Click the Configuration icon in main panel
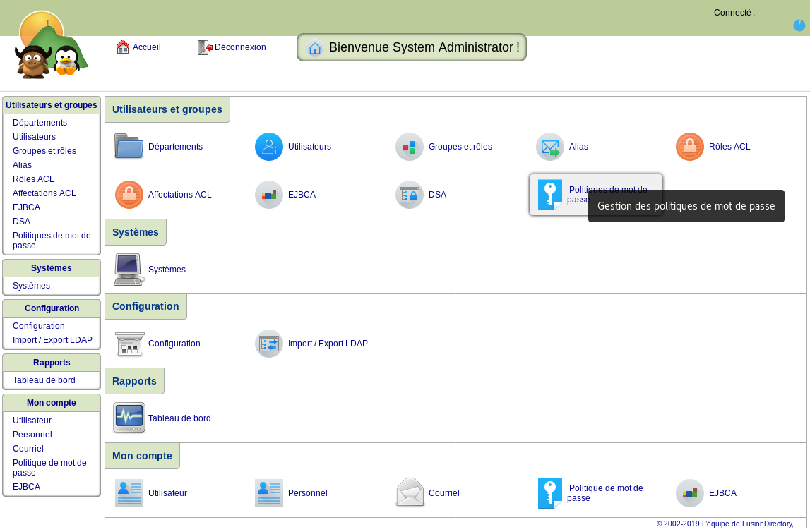This screenshot has width=810, height=532. click(129, 344)
